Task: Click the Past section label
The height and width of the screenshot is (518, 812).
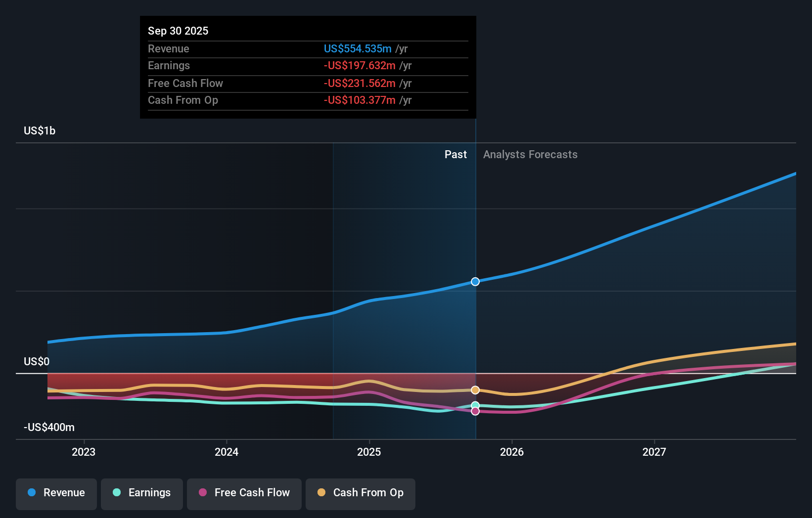Action: [455, 154]
